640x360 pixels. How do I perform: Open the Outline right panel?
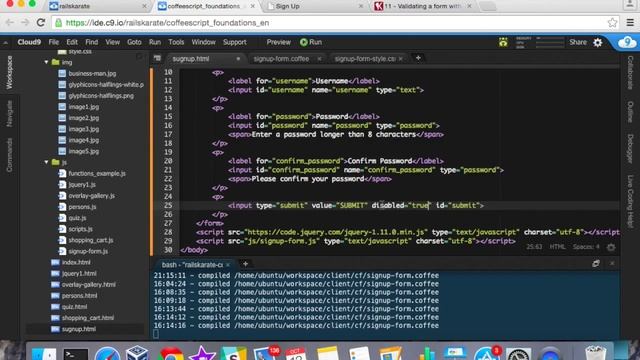click(x=630, y=112)
